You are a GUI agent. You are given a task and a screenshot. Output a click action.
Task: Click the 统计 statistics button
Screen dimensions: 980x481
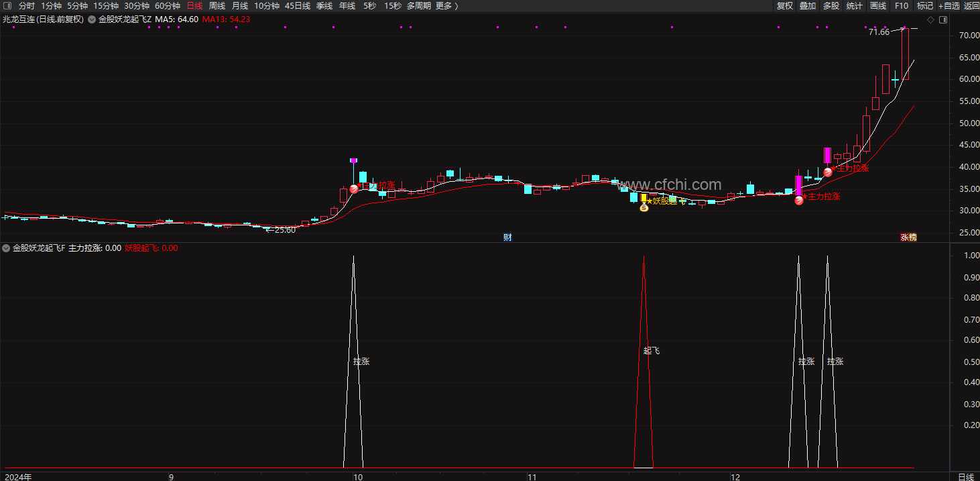coord(855,6)
